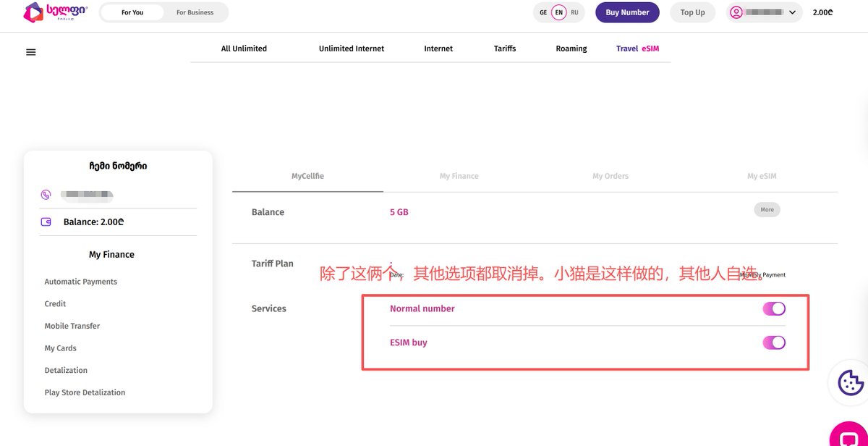Click the ESIM buy service label
This screenshot has height=446, width=868.
(409, 342)
